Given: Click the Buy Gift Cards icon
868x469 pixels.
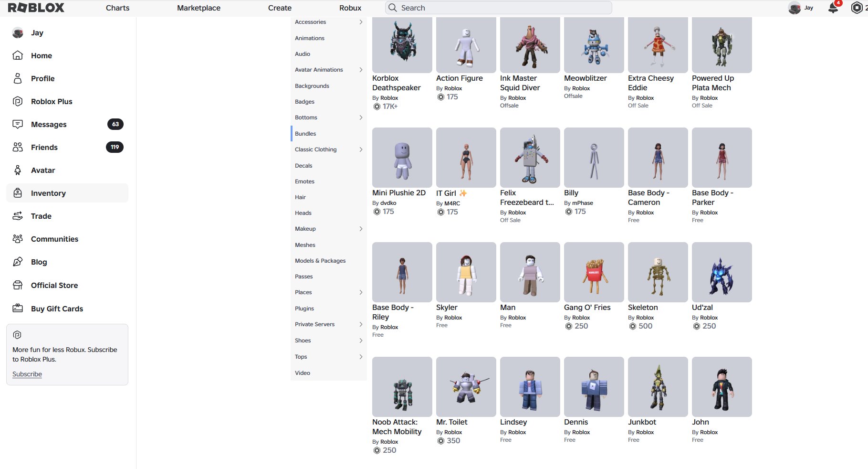Looking at the screenshot, I should point(18,309).
